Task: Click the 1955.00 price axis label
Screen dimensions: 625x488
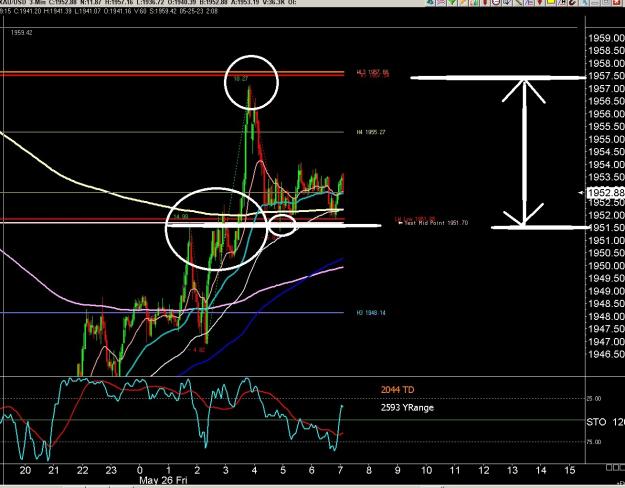Action: pos(606,140)
